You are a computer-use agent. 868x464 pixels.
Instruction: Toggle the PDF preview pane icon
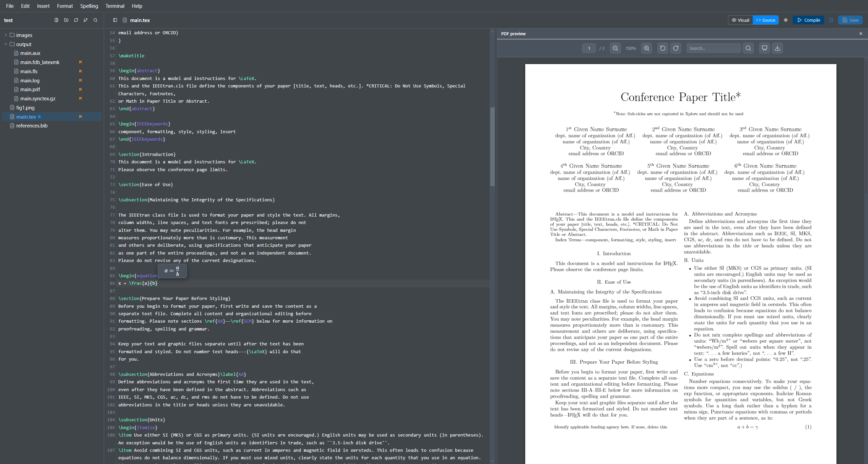point(831,20)
